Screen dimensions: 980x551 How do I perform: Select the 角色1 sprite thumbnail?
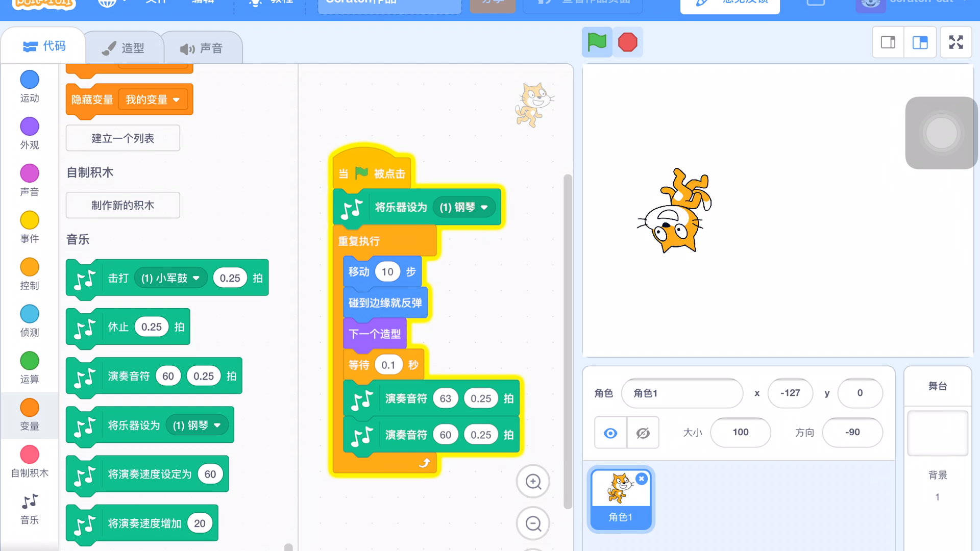click(621, 499)
